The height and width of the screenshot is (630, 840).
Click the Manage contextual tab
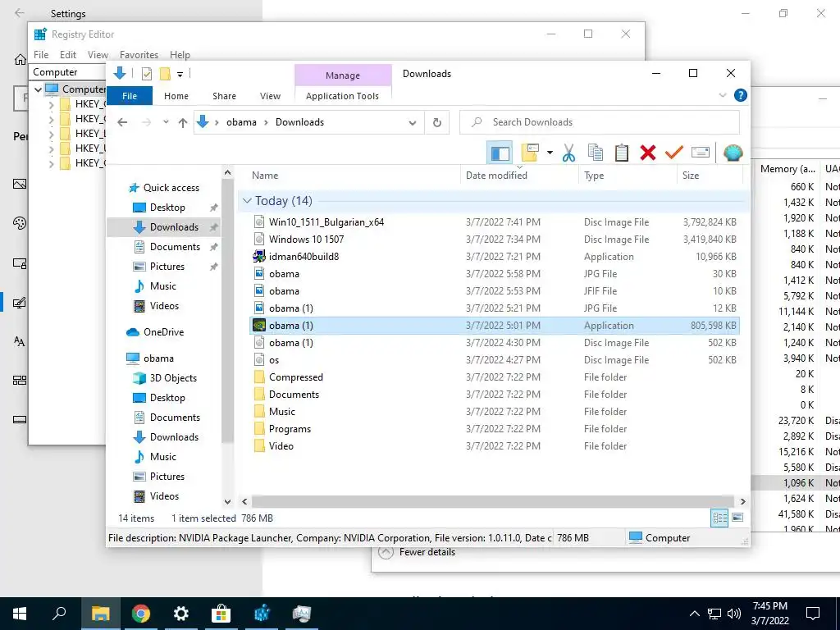pos(343,75)
